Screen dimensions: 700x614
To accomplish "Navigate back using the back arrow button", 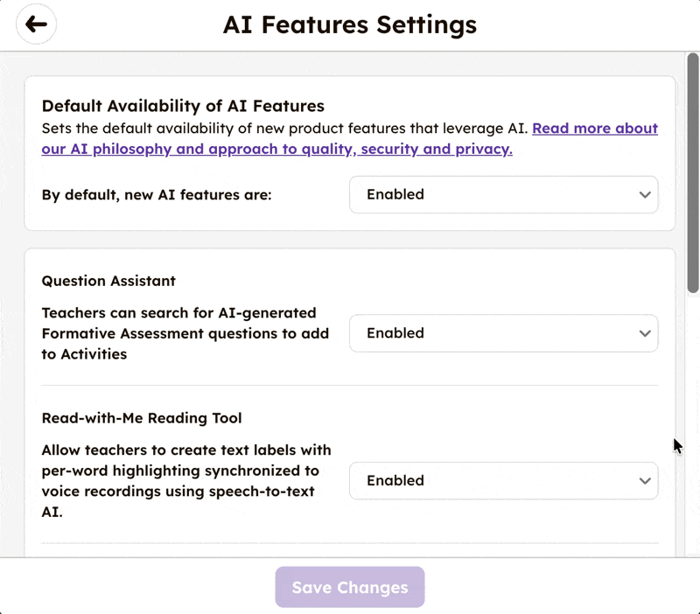I will [36, 24].
